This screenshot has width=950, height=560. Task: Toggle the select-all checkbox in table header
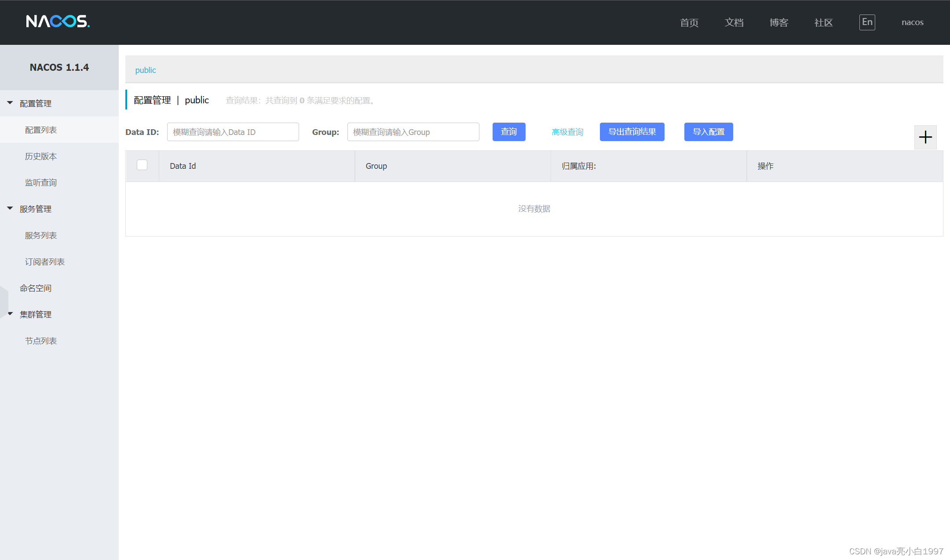[142, 165]
